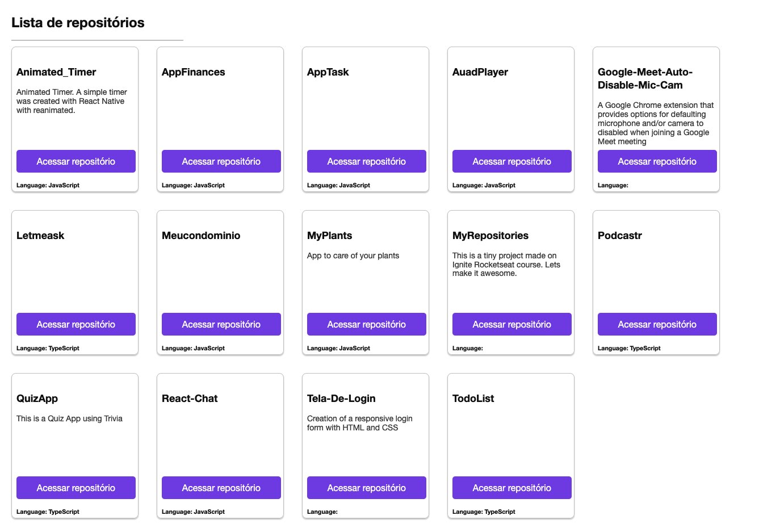Access the AuadPlayer repository
This screenshot has width=759, height=532.
coord(511,161)
